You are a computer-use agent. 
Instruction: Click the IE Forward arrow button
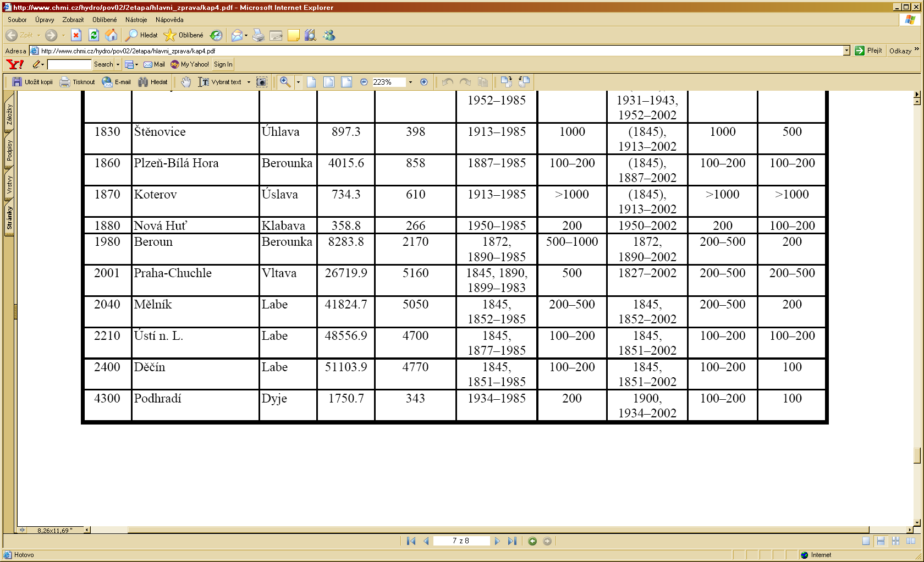click(x=51, y=35)
